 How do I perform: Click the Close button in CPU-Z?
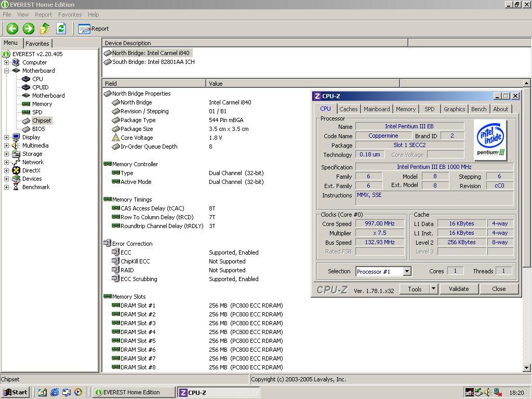click(499, 289)
